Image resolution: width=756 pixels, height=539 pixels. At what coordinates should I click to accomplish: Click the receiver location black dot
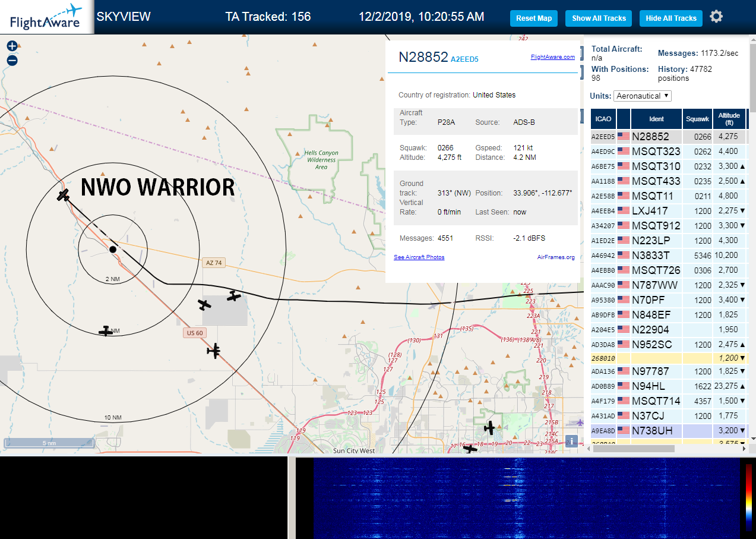pos(113,249)
